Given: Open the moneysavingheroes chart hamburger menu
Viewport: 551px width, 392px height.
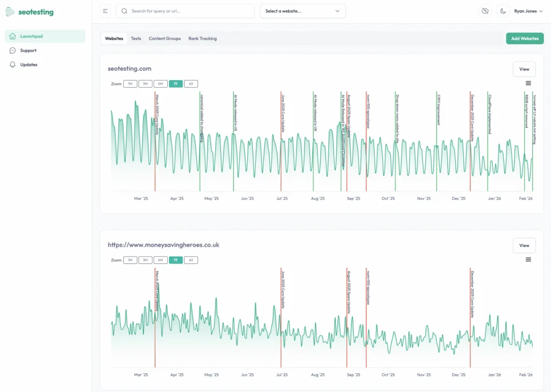Looking at the screenshot, I should pyautogui.click(x=528, y=259).
